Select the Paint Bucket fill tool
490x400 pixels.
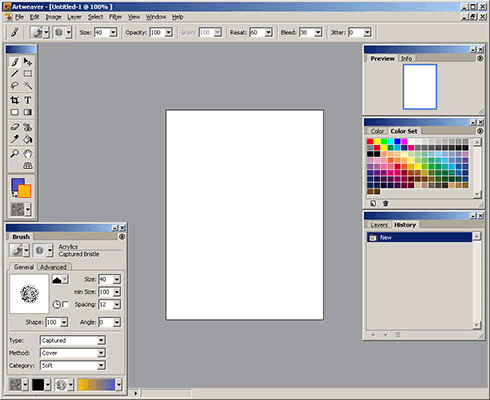(28, 139)
